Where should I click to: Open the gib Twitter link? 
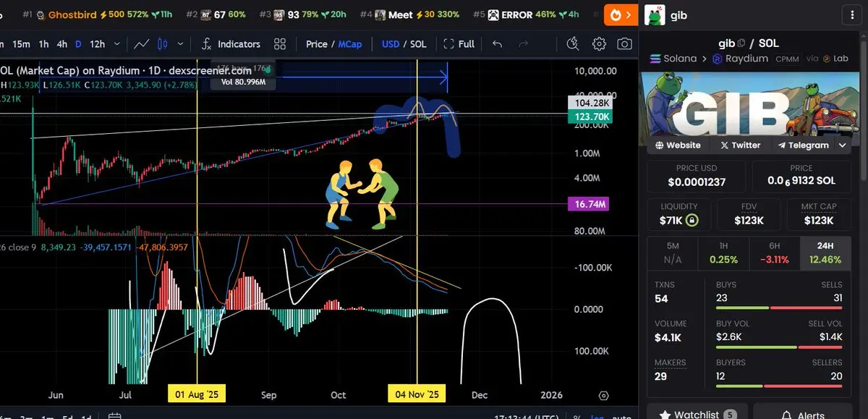click(x=740, y=145)
